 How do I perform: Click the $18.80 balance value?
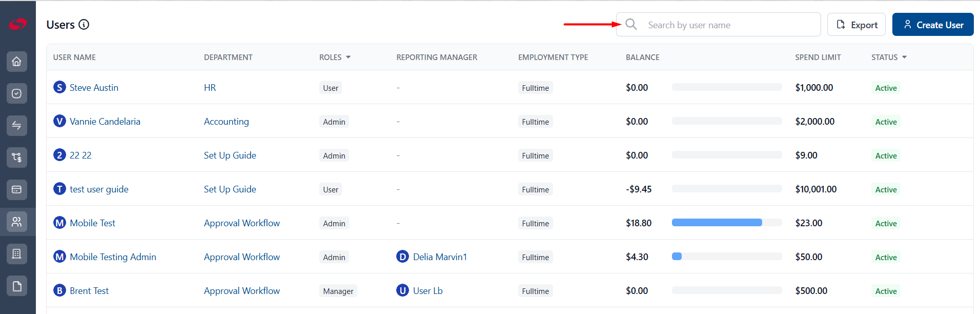tap(639, 223)
